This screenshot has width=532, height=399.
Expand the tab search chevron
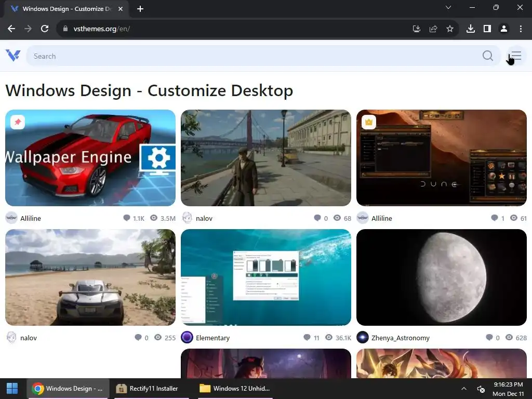click(448, 7)
